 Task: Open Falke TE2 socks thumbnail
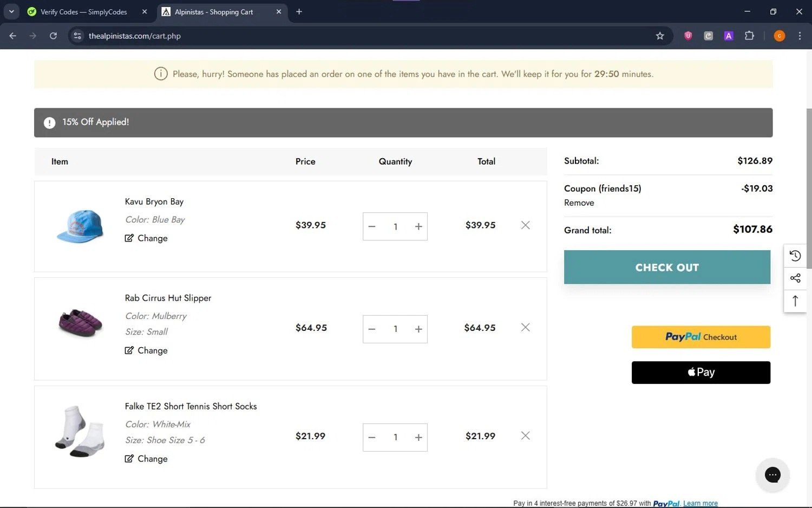(80, 432)
